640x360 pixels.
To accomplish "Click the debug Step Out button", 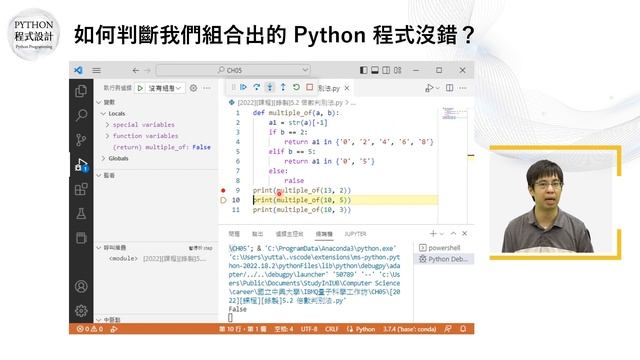I will [x=283, y=87].
